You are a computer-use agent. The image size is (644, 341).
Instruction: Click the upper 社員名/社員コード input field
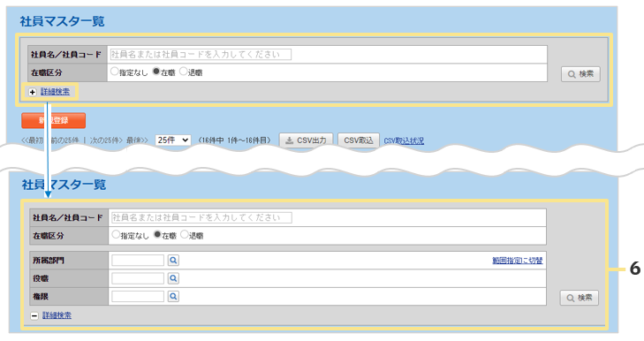[201, 54]
